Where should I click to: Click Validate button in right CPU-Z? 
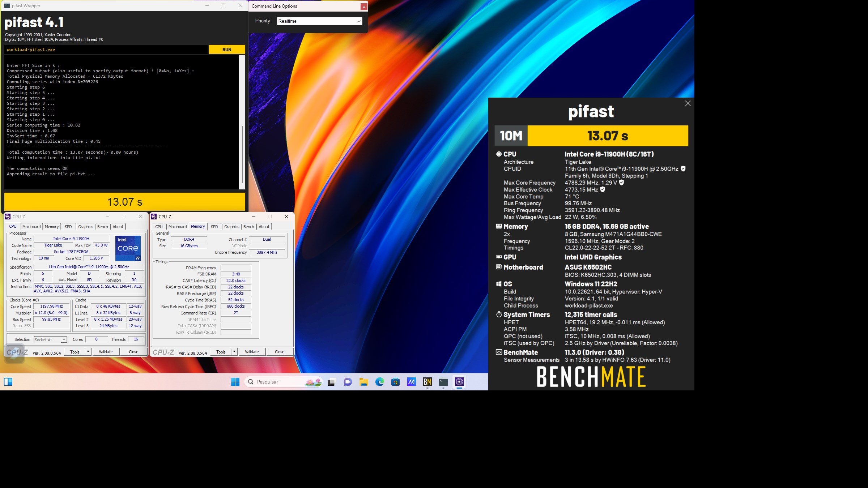pos(252,352)
